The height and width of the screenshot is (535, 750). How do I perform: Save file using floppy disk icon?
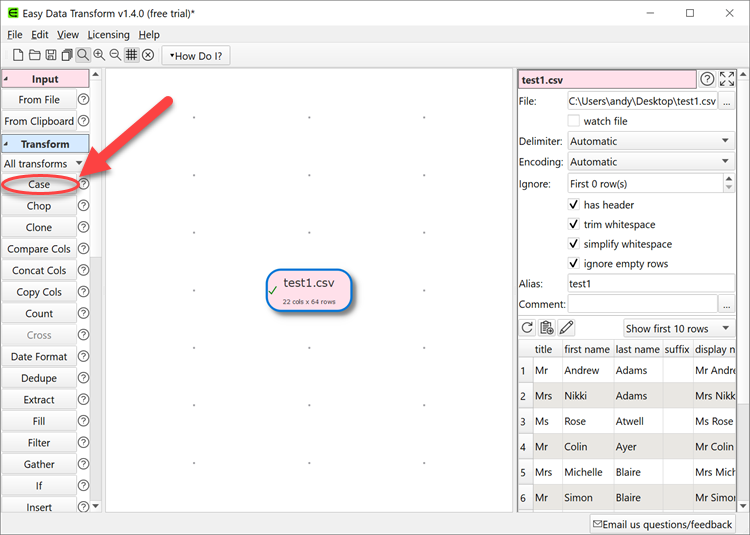[x=50, y=55]
